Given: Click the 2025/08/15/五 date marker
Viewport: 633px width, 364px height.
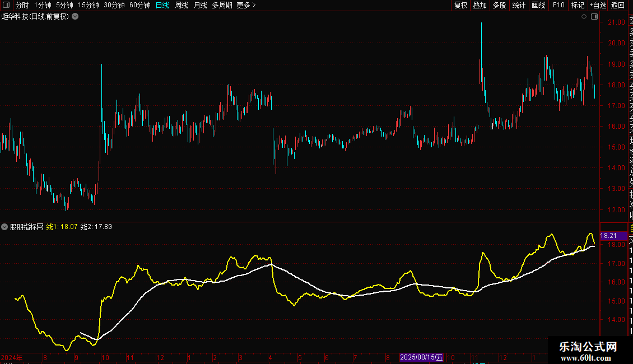Looking at the screenshot, I should point(421,357).
